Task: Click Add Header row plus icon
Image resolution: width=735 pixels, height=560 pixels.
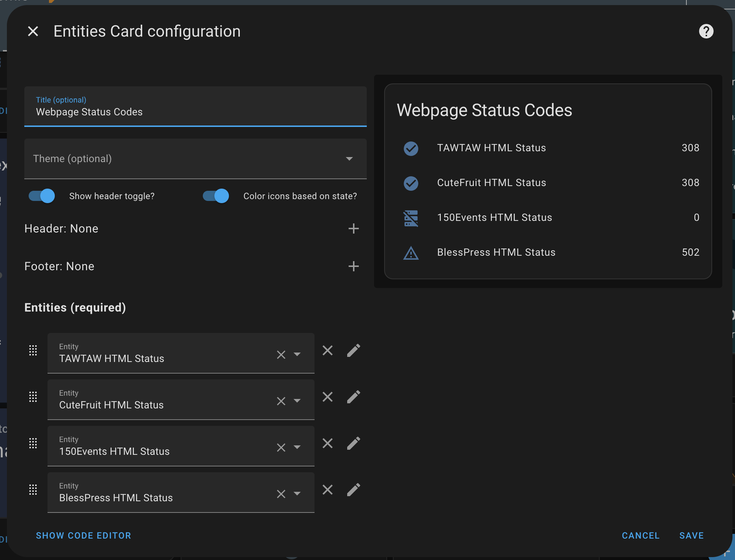Action: tap(354, 228)
